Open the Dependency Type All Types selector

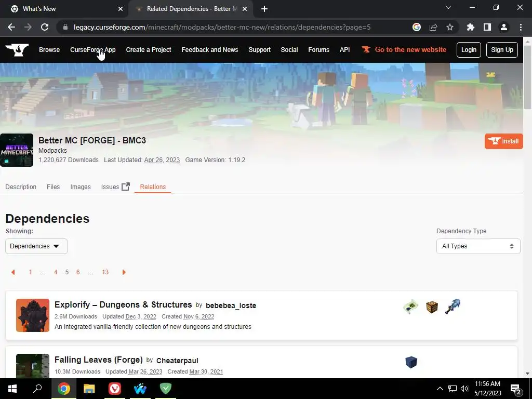478,246
